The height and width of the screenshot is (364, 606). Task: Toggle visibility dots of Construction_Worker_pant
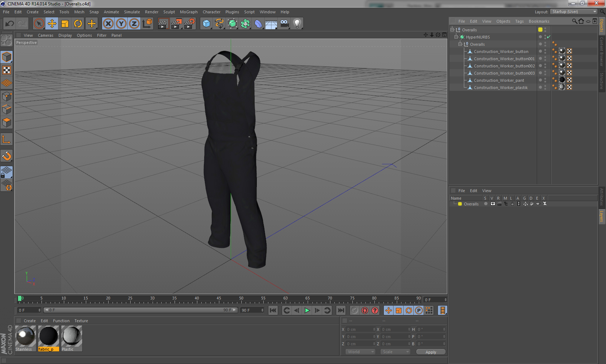(x=545, y=80)
